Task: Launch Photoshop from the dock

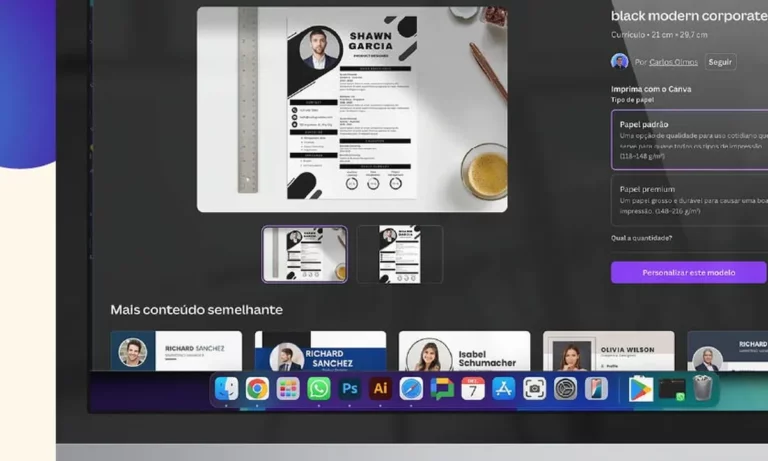Action: (x=350, y=389)
